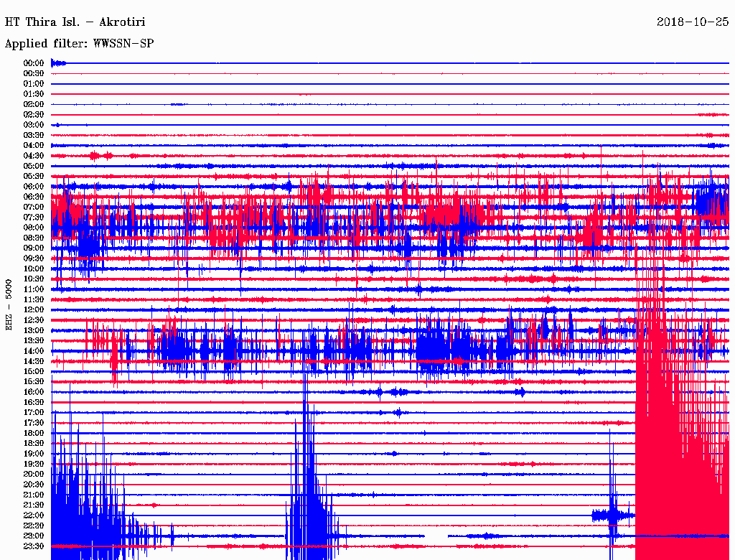The image size is (735, 560).
Task: Click the vertical axis label 'EHZ – 5000'
Action: tap(9, 305)
